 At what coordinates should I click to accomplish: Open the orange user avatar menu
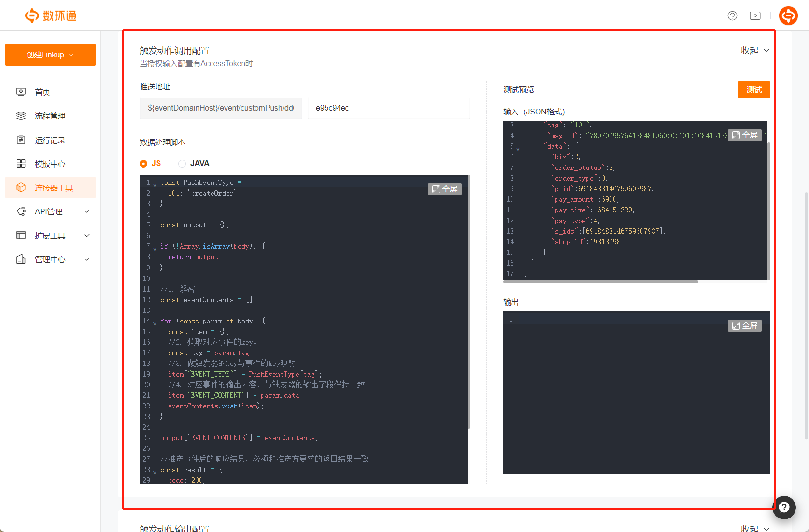788,15
